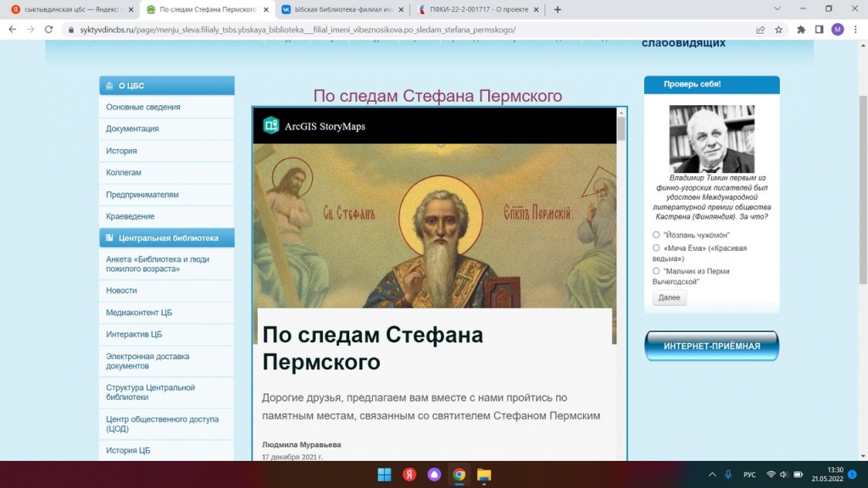Open the browser extensions puzzle icon
This screenshot has width=868, height=488.
point(801,30)
